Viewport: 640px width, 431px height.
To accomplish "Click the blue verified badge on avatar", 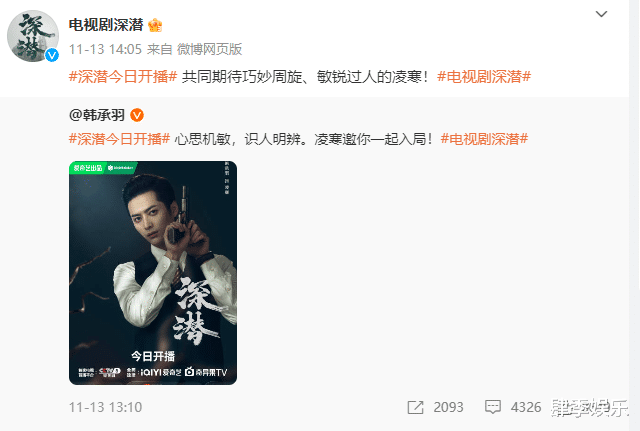I will [x=52, y=55].
